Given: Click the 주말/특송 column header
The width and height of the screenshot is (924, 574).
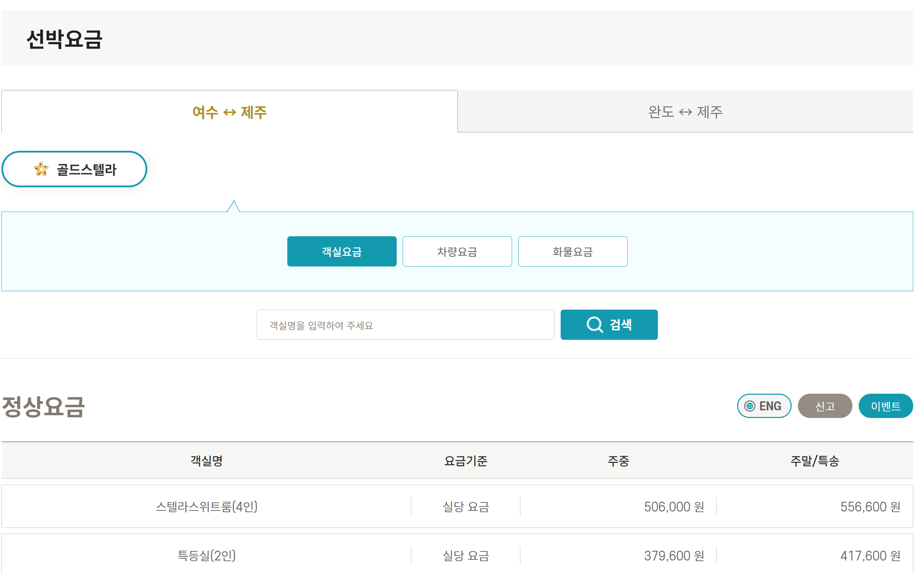Looking at the screenshot, I should tap(815, 461).
